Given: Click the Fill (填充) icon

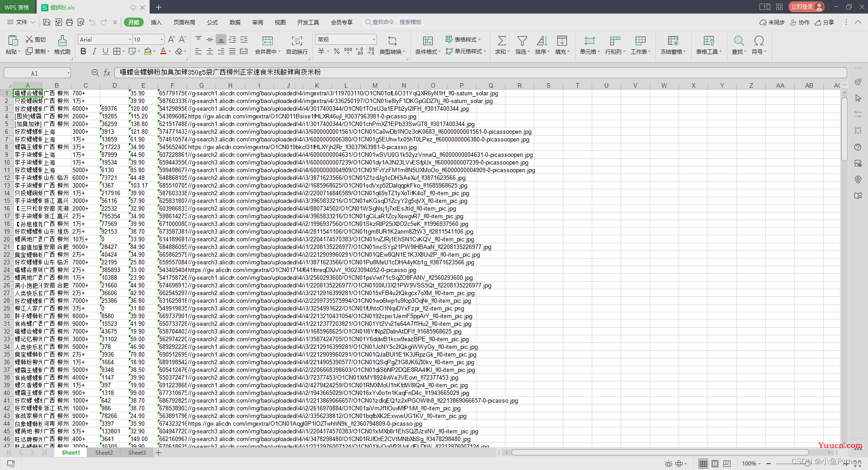Looking at the screenshot, I should [x=562, y=41].
